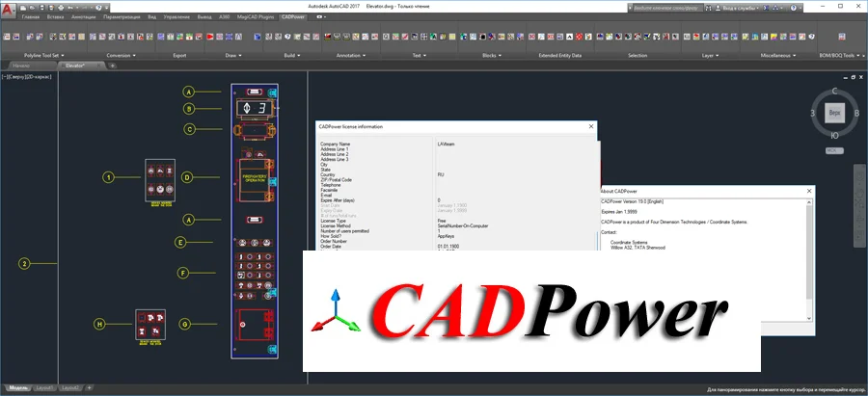
Task: Click the first icon in Polyline Tool Set panel
Action: pos(7,37)
